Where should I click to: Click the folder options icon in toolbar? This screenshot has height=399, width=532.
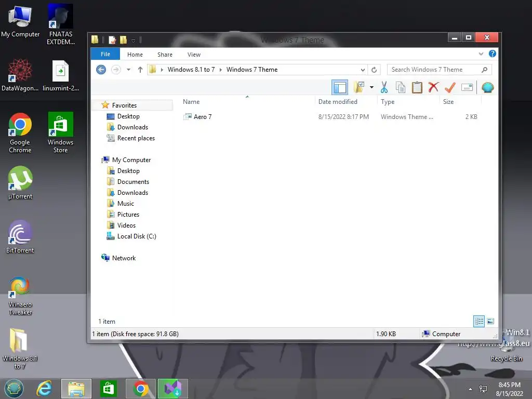click(359, 87)
